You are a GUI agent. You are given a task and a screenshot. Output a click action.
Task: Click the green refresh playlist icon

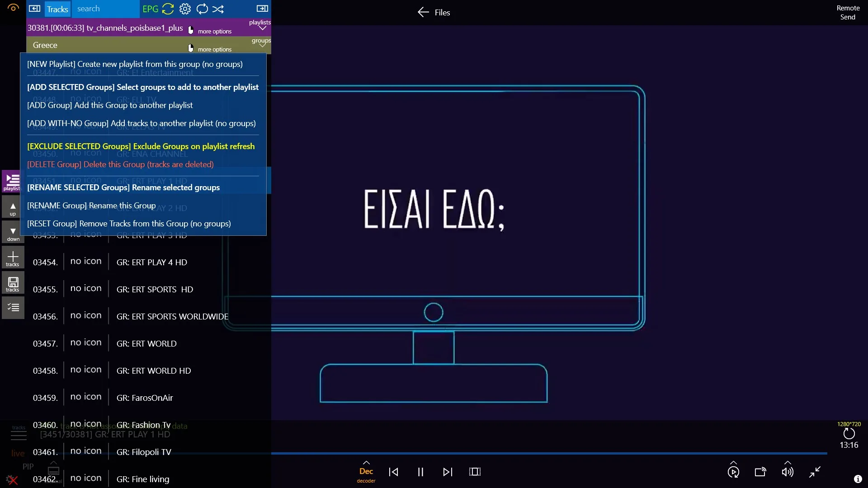[x=168, y=9]
